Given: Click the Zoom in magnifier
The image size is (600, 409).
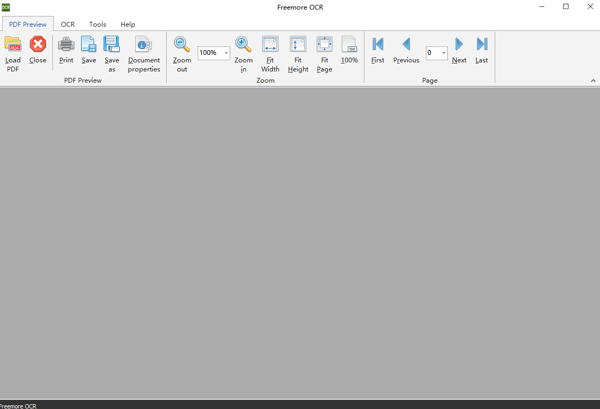Looking at the screenshot, I should [x=243, y=45].
